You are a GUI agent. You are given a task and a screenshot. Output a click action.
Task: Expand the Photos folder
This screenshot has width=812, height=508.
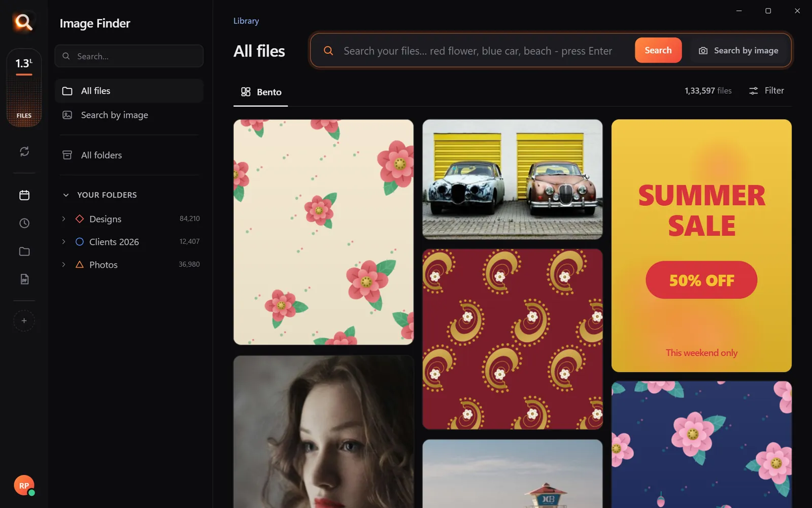tap(63, 265)
